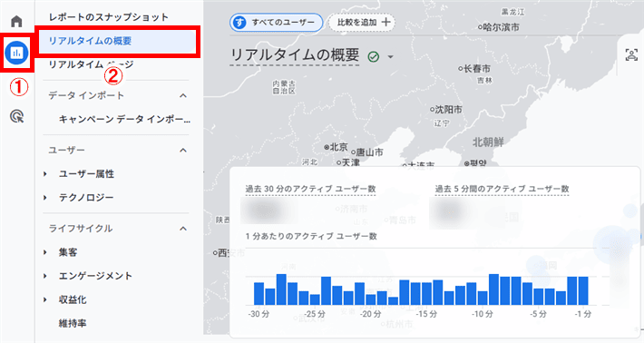Collapse the ユーザー section chevron
This screenshot has height=343, width=644.
[182, 151]
